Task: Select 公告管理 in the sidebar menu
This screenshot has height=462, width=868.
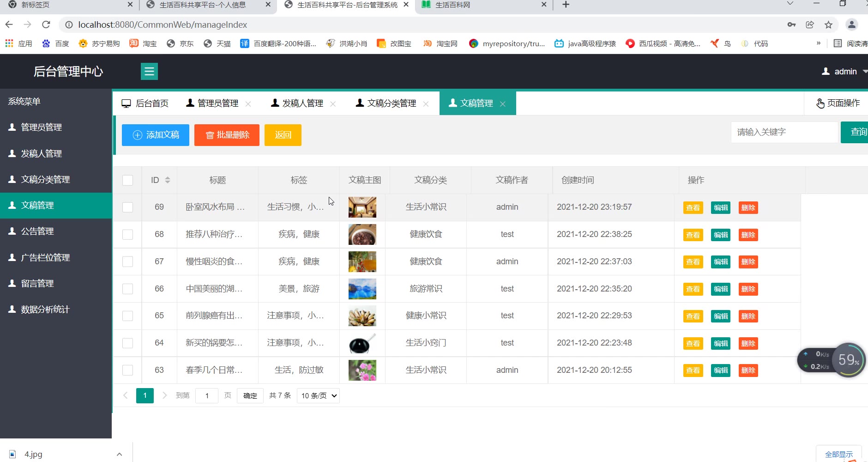Action: 37,231
